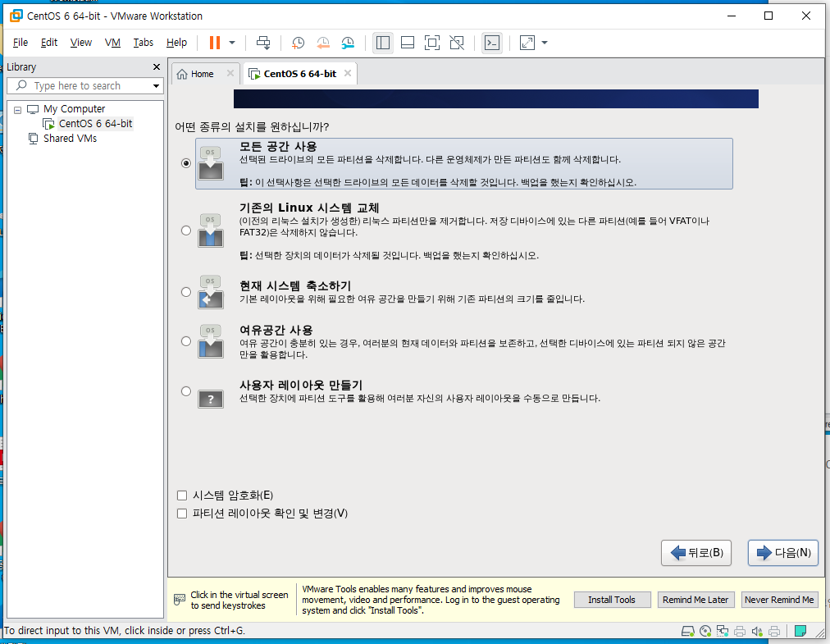Click the 'To direct input to this VM' status text
Screen dimensions: 830x644
tap(125, 631)
